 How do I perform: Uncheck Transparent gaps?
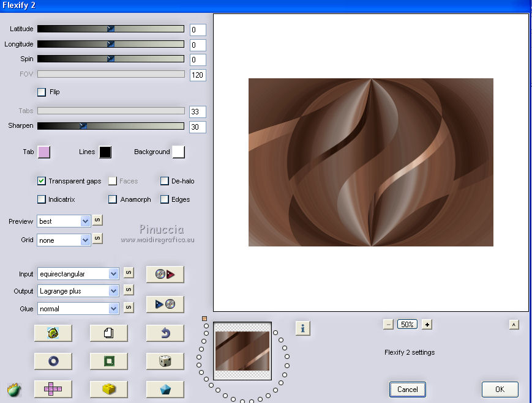(42, 181)
